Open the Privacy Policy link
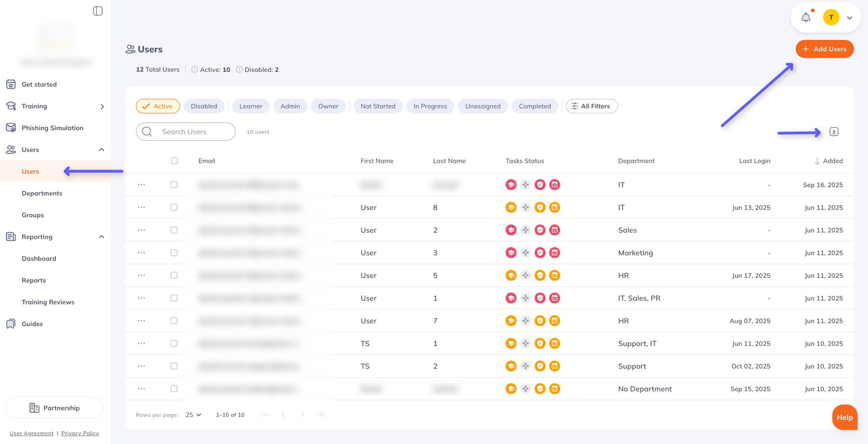The image size is (868, 444). tap(80, 433)
